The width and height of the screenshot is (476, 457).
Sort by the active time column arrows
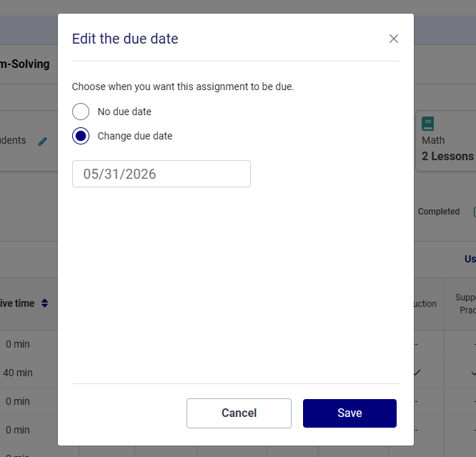(44, 303)
